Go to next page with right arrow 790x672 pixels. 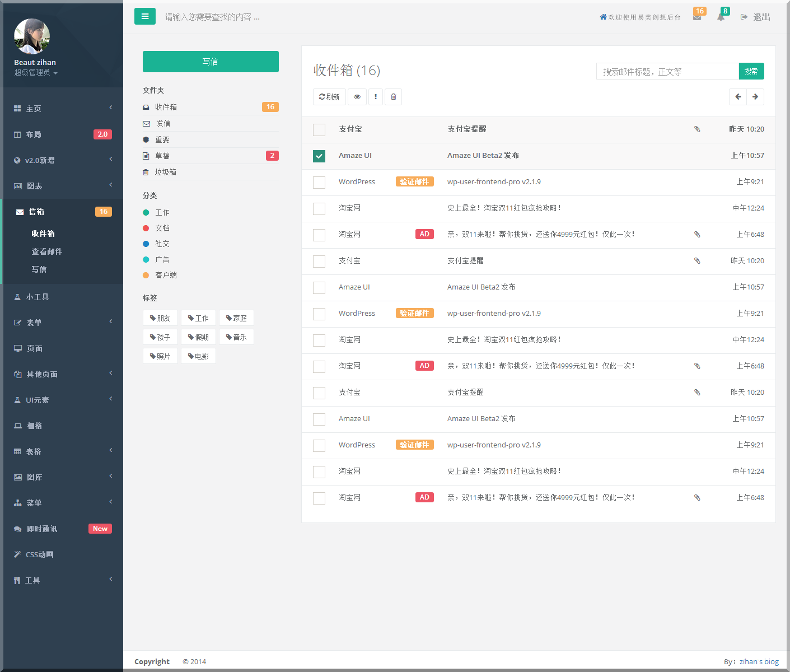[755, 97]
